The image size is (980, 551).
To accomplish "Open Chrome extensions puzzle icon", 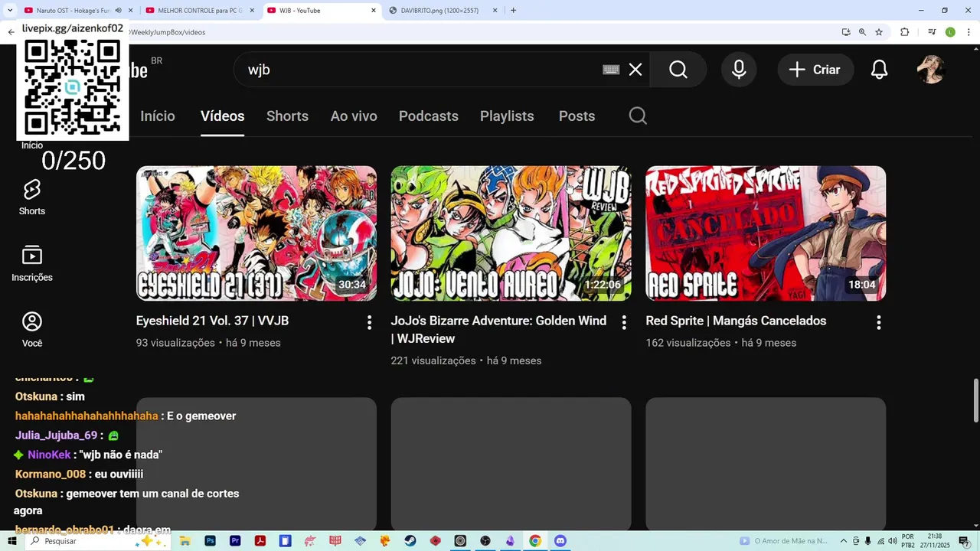I will pos(904,32).
